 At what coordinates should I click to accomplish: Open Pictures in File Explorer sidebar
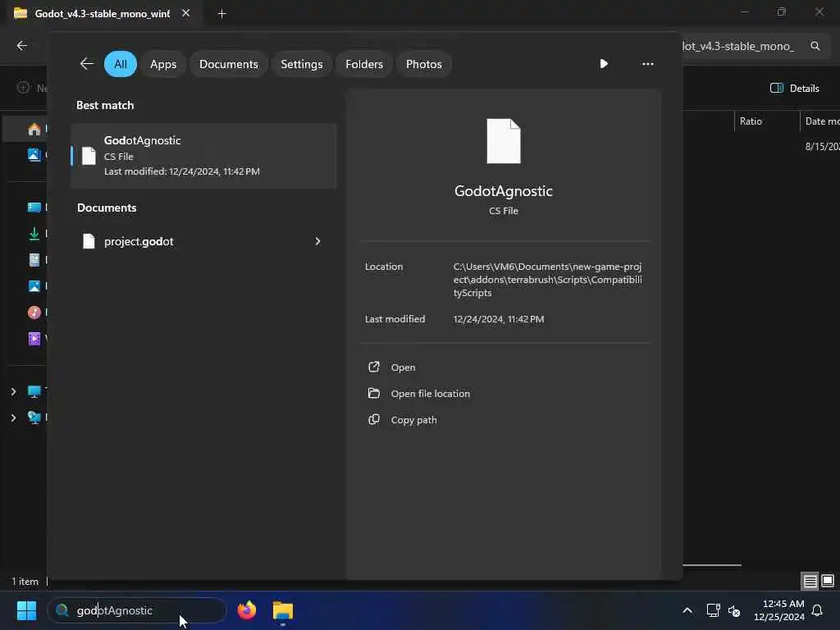pos(34,286)
